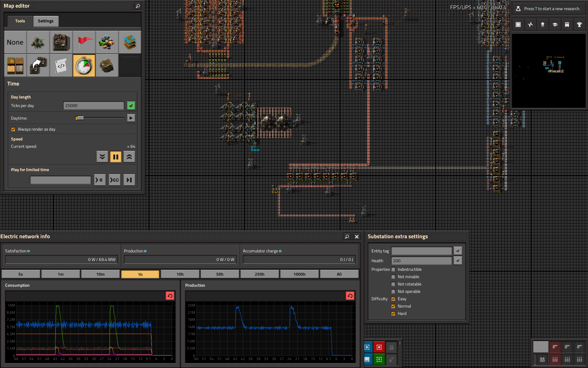The width and height of the screenshot is (588, 368).
Task: Select the entities assembler tool icon
Action: (61, 42)
